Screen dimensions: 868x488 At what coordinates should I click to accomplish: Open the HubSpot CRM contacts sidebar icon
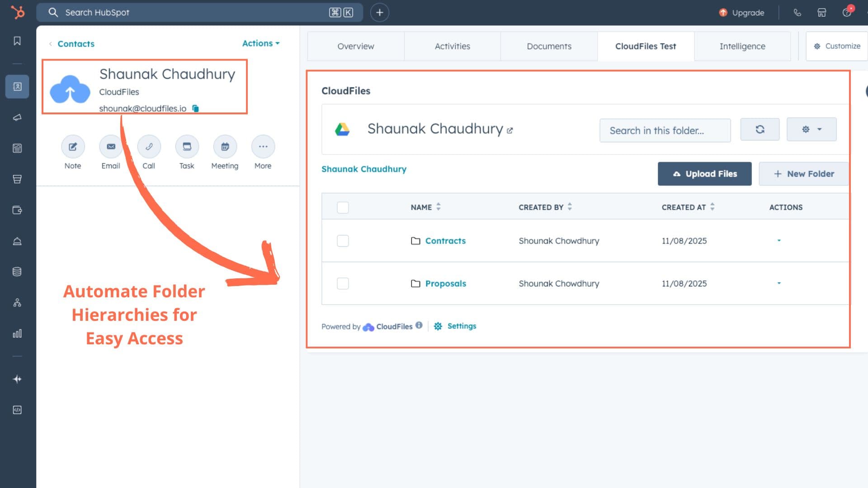17,86
